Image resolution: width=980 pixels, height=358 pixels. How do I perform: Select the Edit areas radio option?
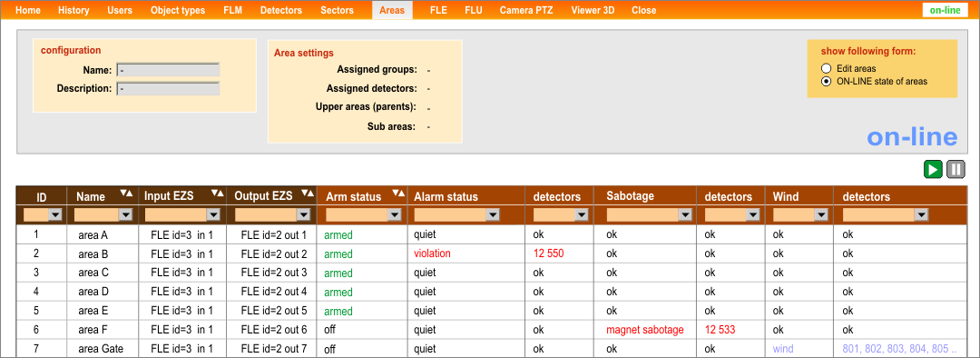pyautogui.click(x=827, y=68)
